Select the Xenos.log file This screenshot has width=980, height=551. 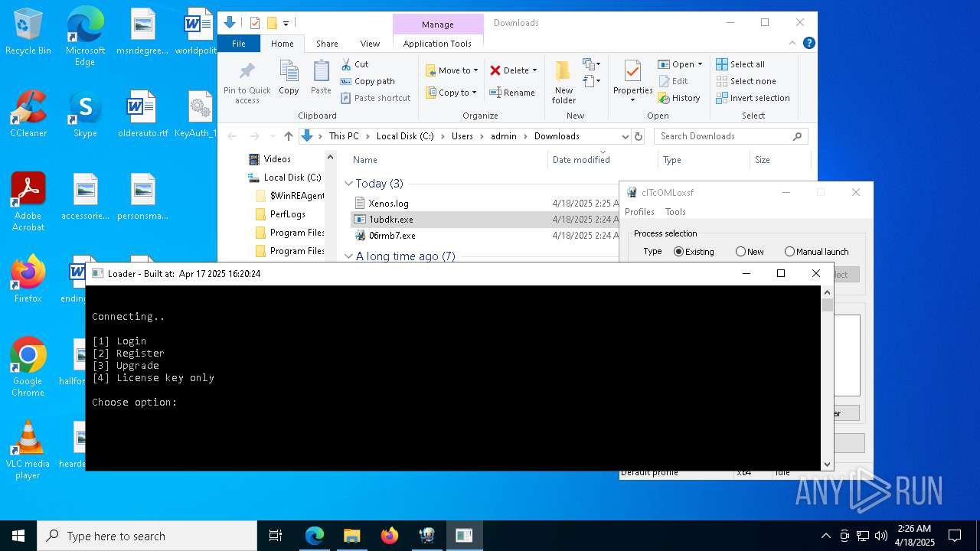pyautogui.click(x=388, y=204)
